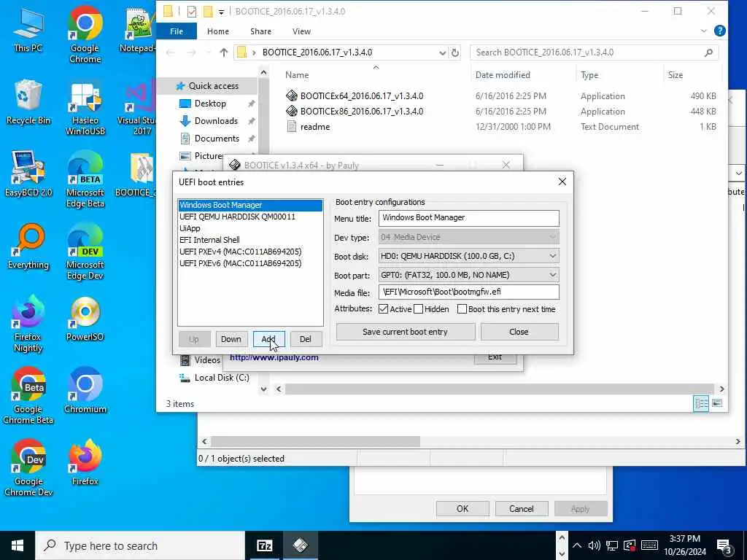Select UiApp boot entry
Viewport: 747px width, 560px height.
[x=250, y=228]
